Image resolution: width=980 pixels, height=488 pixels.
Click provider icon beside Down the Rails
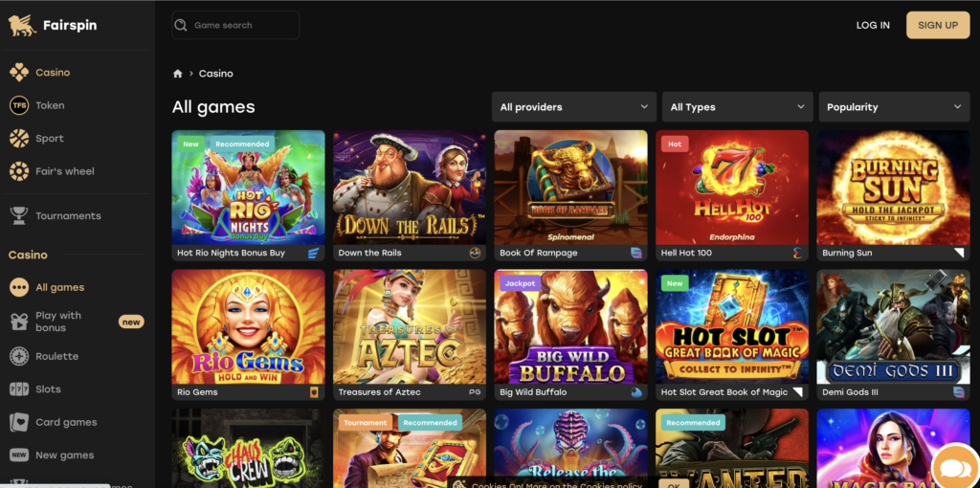tap(475, 253)
